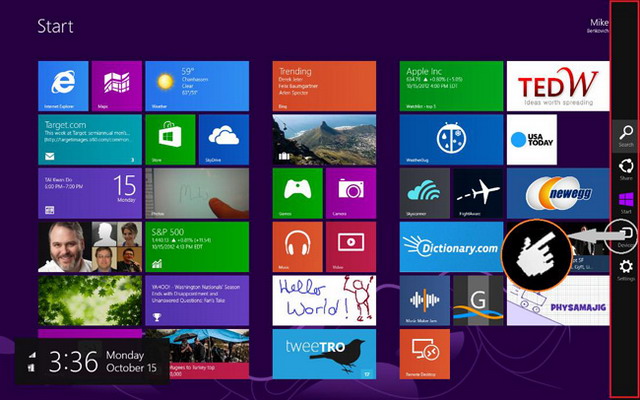Open the Target.com Mail tile

[x=90, y=140]
